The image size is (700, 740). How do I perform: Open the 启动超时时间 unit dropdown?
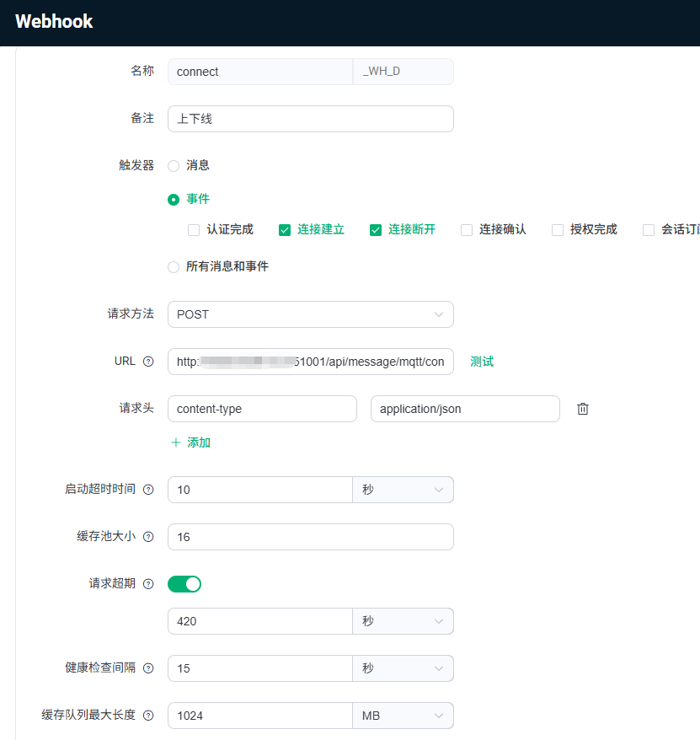(x=403, y=490)
